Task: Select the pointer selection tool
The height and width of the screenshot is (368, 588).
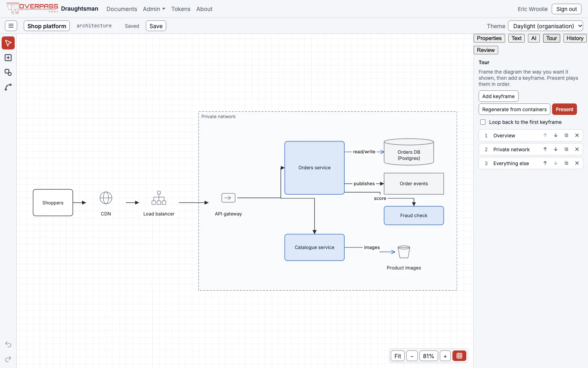Action: 8,43
